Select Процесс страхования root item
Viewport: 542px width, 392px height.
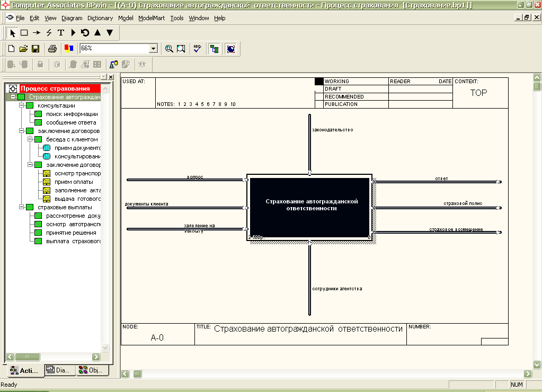tap(55, 88)
